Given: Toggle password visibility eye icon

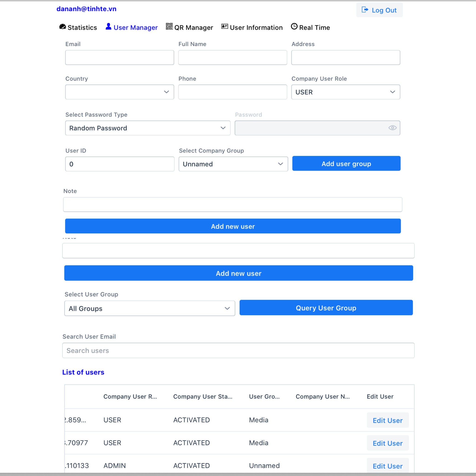Looking at the screenshot, I should [392, 128].
